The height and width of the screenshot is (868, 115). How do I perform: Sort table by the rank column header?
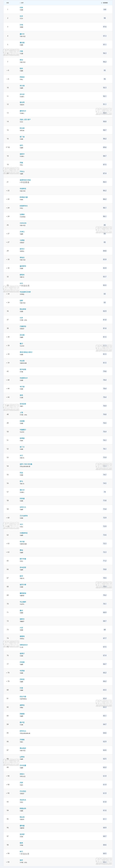click(x=7, y=2)
